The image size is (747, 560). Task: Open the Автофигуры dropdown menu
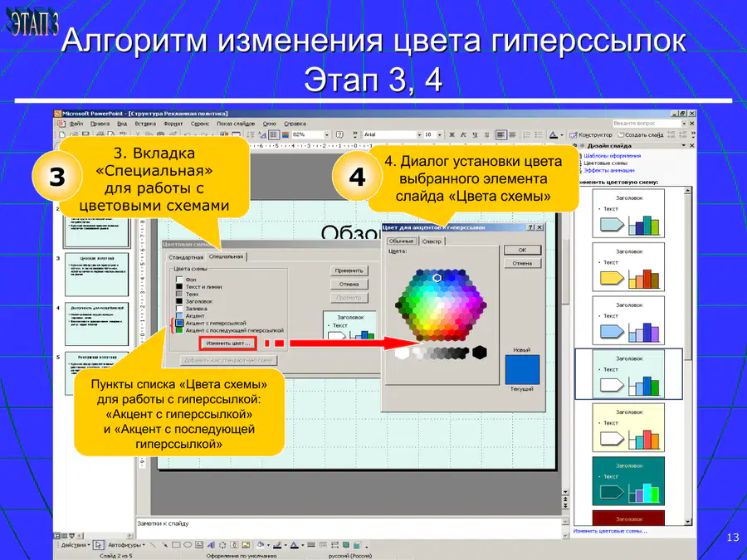(x=126, y=545)
